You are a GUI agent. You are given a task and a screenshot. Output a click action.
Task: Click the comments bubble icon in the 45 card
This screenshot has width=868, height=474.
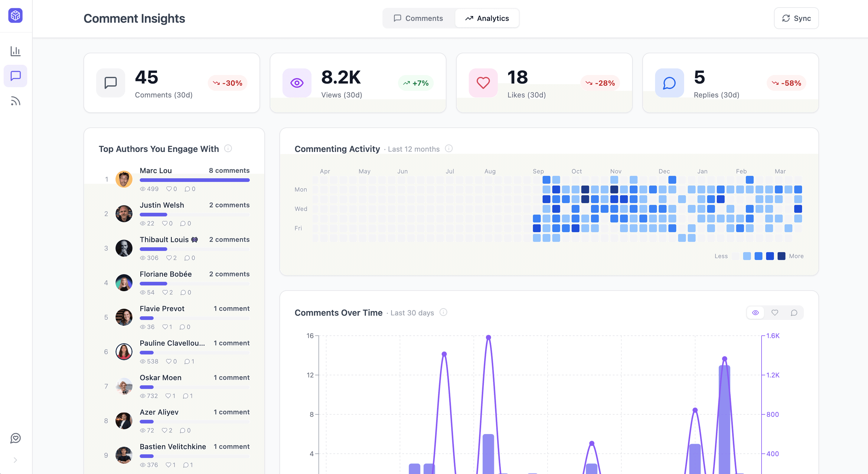(x=110, y=83)
